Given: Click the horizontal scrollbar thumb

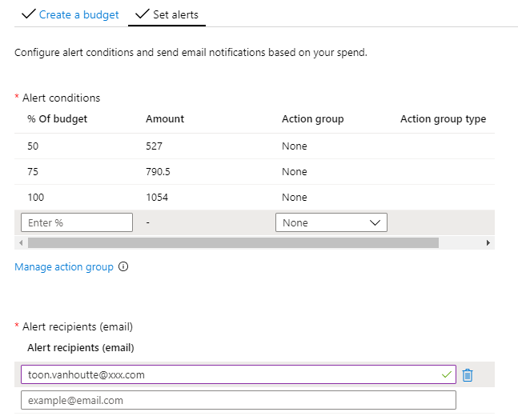Looking at the screenshot, I should pos(232,242).
